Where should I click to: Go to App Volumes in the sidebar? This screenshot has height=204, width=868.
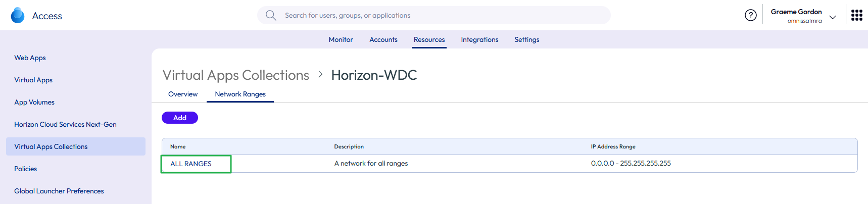click(x=34, y=103)
